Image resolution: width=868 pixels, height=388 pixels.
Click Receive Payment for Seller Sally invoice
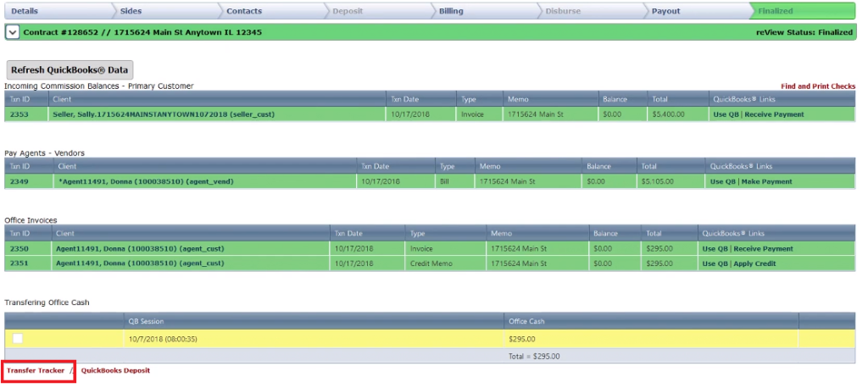(774, 114)
